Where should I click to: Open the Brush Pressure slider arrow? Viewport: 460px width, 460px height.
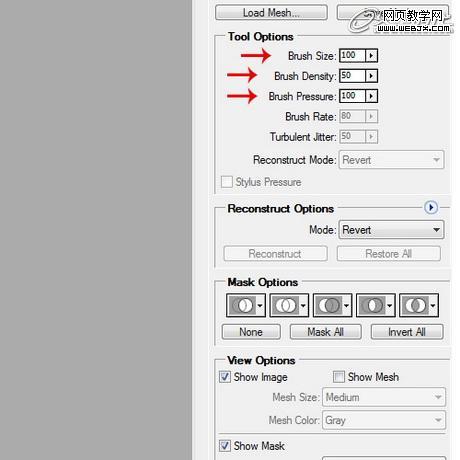(x=371, y=96)
